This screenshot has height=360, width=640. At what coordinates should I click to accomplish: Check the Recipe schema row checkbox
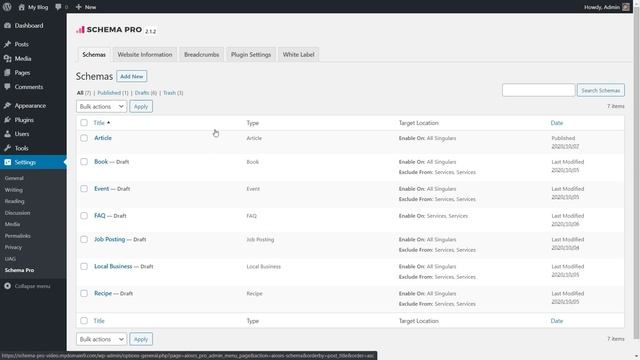click(84, 293)
